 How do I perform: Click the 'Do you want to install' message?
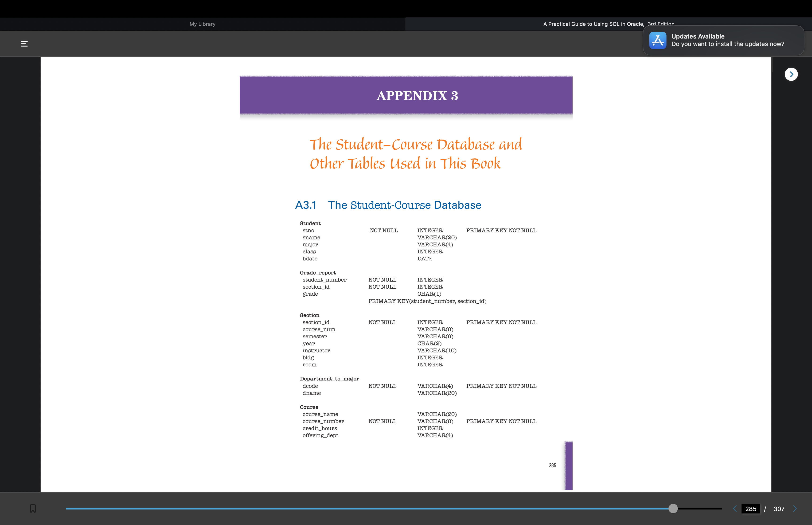tap(727, 44)
